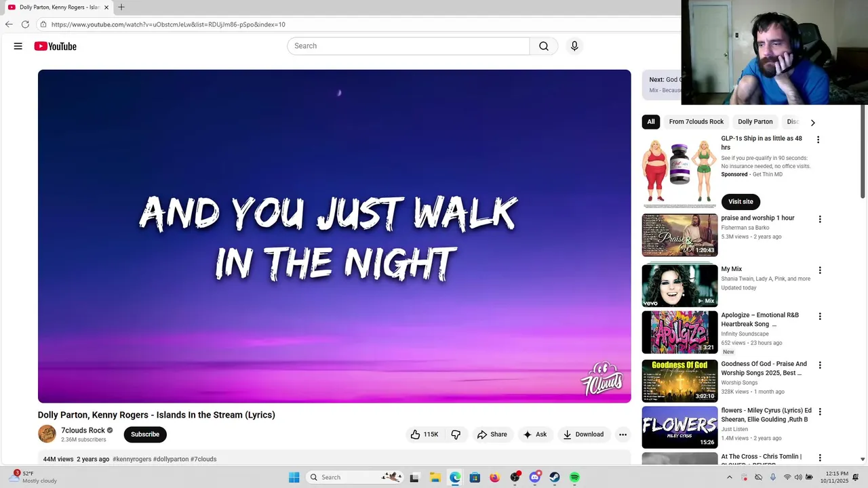Open options for praise and worship video
Image resolution: width=868 pixels, height=488 pixels.
pos(819,220)
